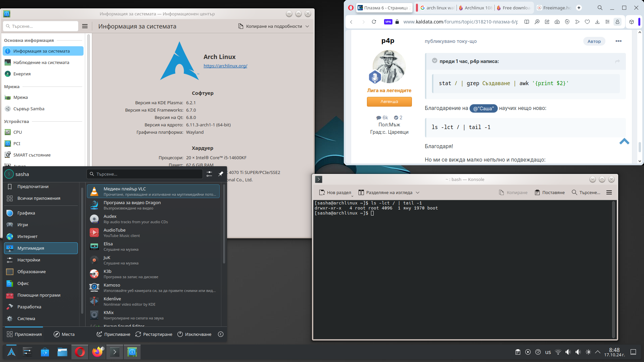Click Приспиване sleep button
This screenshot has width=644, height=362.
113,334
